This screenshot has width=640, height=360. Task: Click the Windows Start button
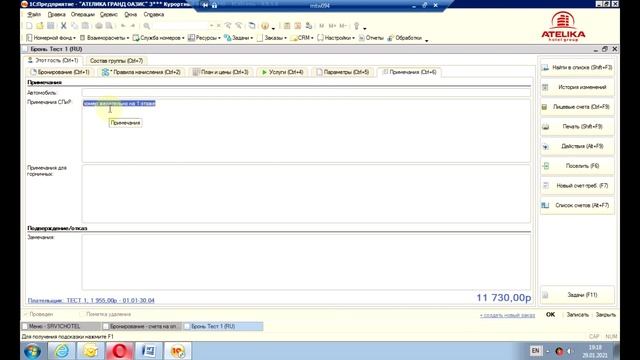[32, 351]
